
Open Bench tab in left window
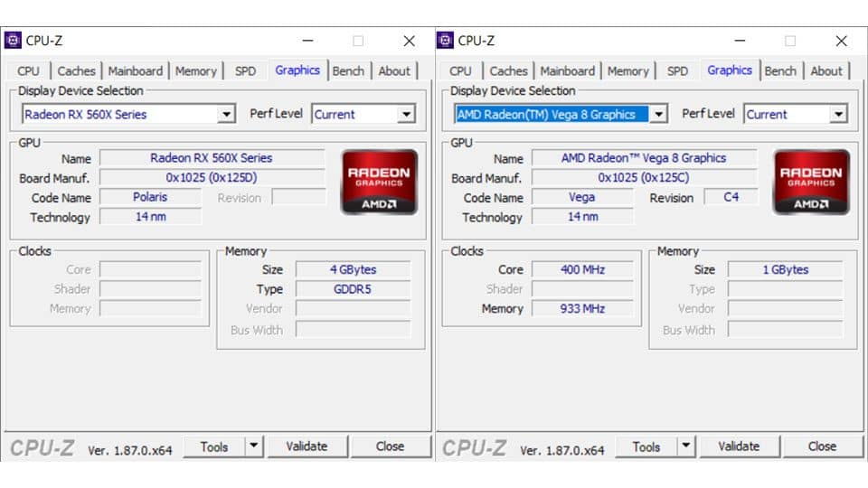pyautogui.click(x=348, y=71)
